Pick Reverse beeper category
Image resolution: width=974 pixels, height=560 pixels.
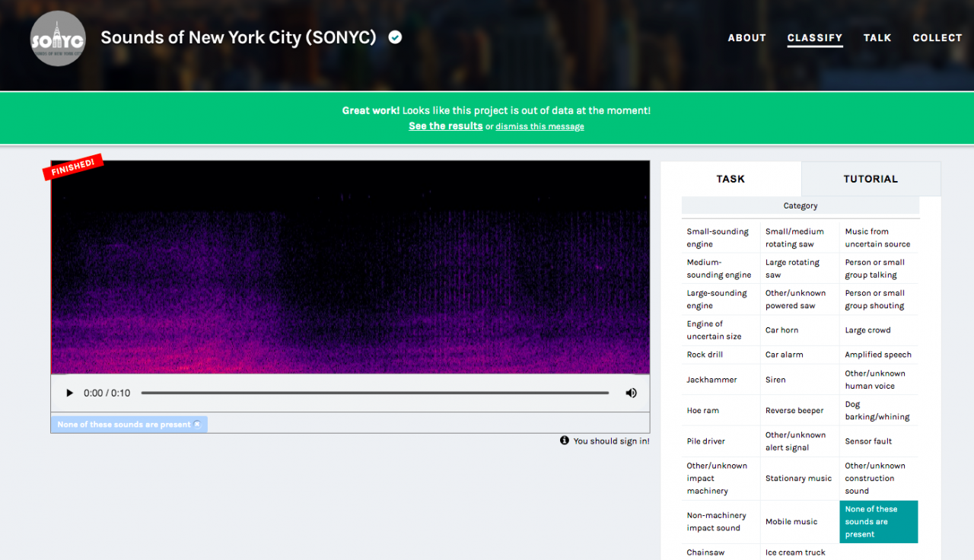[x=800, y=410]
